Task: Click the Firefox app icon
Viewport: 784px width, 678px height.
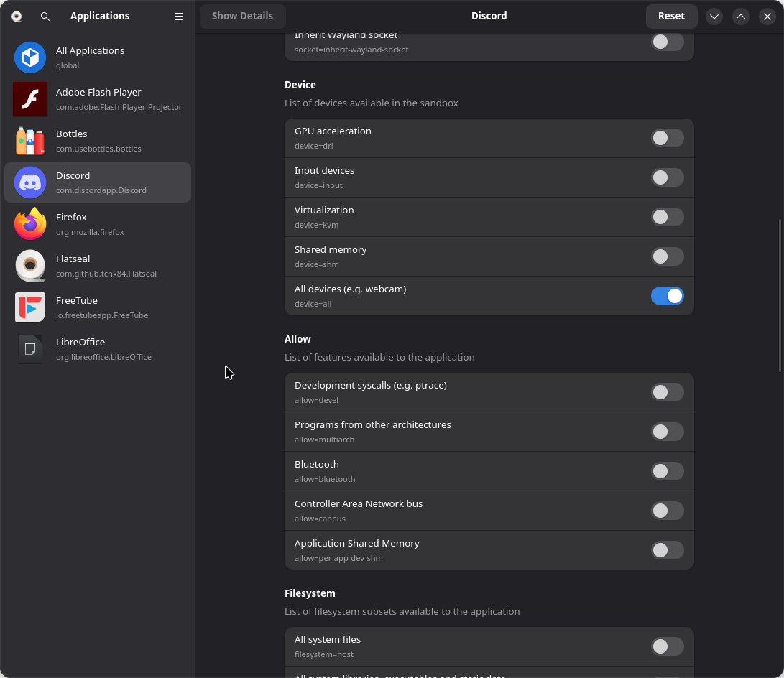Action: pos(30,224)
